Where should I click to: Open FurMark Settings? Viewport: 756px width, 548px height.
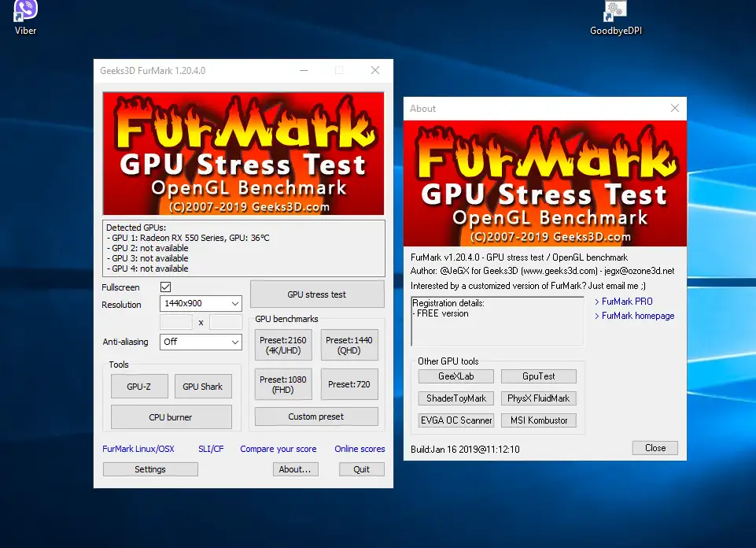click(x=150, y=469)
